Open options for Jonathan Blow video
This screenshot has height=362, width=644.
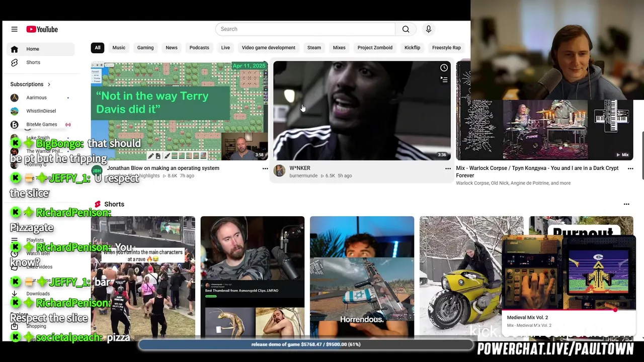pos(265,168)
